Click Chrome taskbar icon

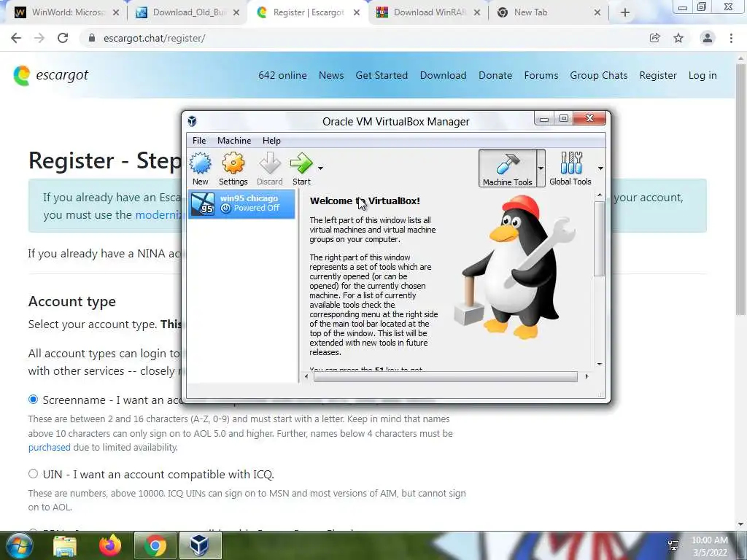(x=155, y=545)
